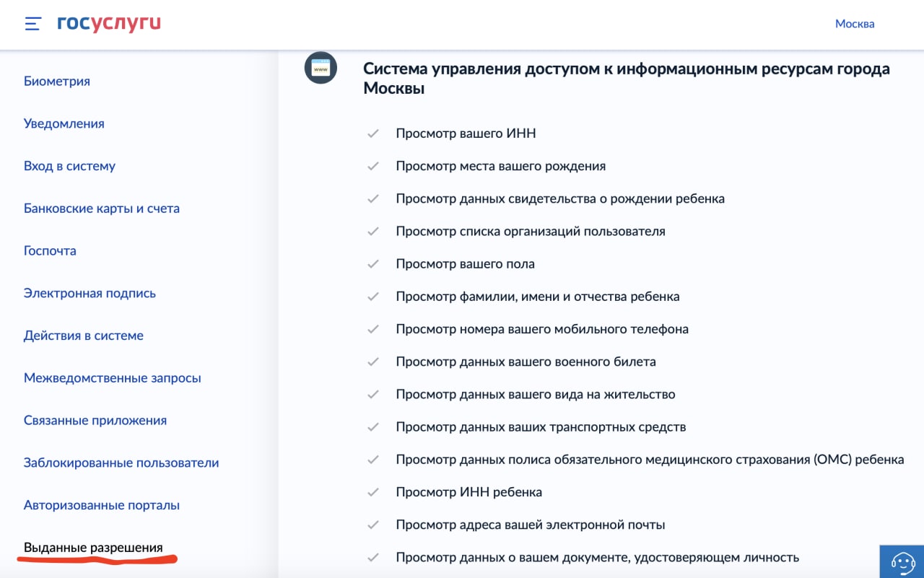
Task: Open Связанные приложения
Action: point(95,421)
